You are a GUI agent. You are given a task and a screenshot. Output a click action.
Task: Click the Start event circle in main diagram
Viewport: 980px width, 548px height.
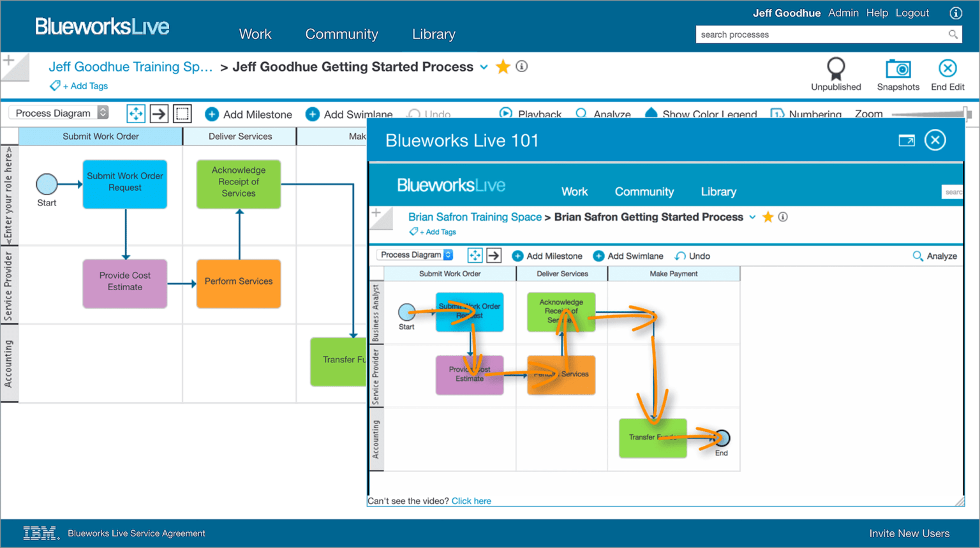click(x=47, y=184)
